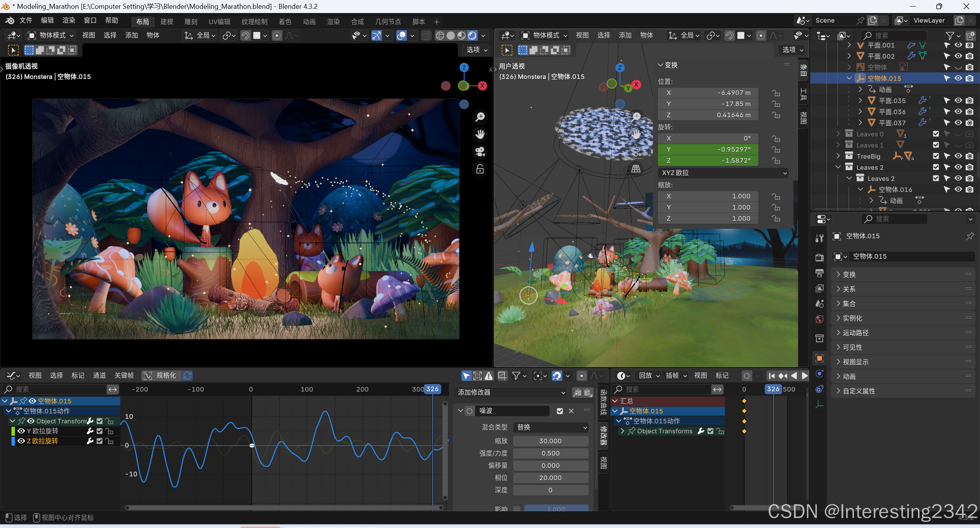This screenshot has width=980, height=528.
Task: Toggle the camera view icon in the left viewport
Action: point(480,152)
